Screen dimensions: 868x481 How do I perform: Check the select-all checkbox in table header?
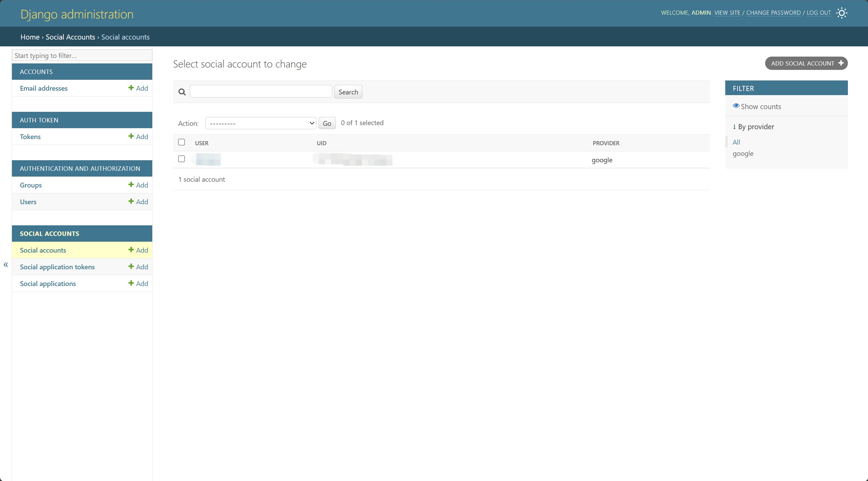(182, 142)
